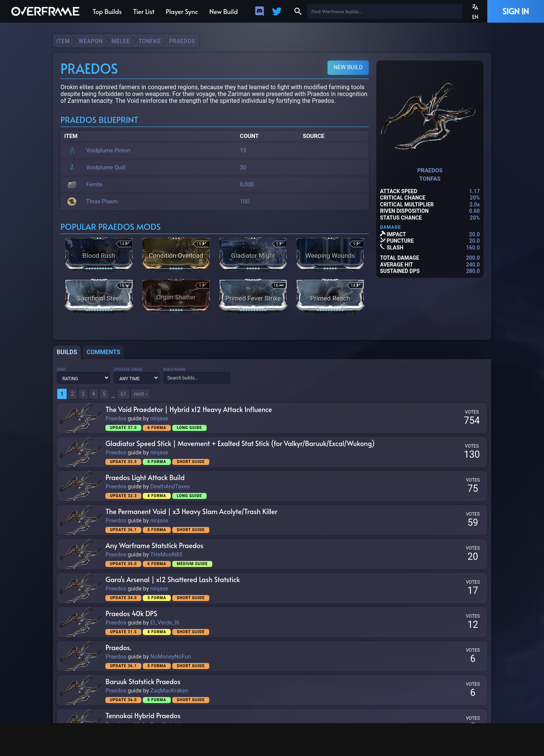The image size is (544, 756).
Task: Select the Blood Rush mod card
Action: 99,254
